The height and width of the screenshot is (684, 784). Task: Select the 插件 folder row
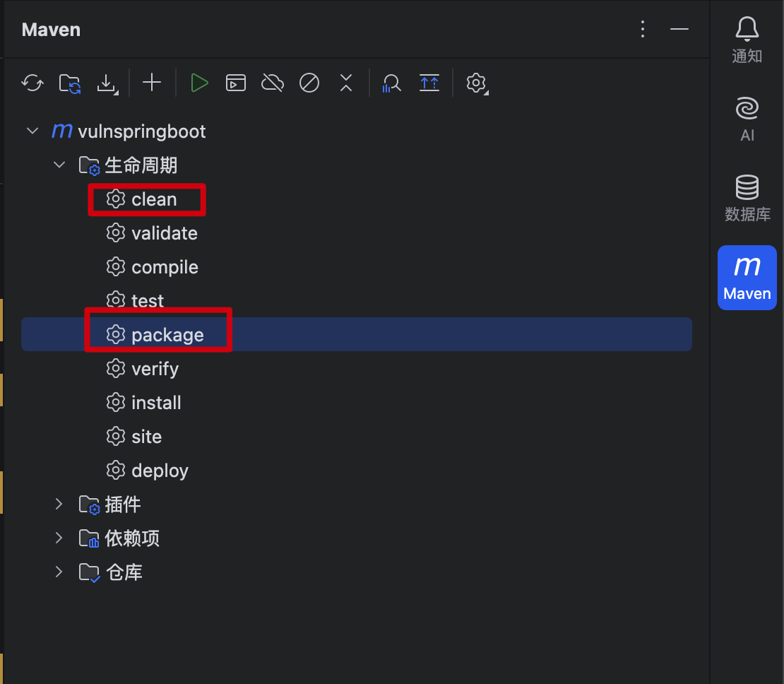tap(357, 505)
